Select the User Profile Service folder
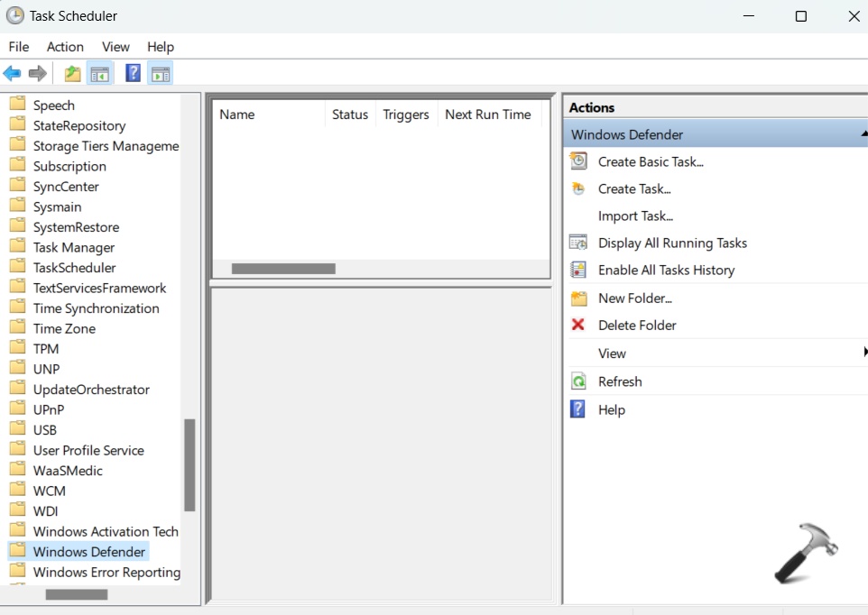The image size is (868, 615). (88, 451)
